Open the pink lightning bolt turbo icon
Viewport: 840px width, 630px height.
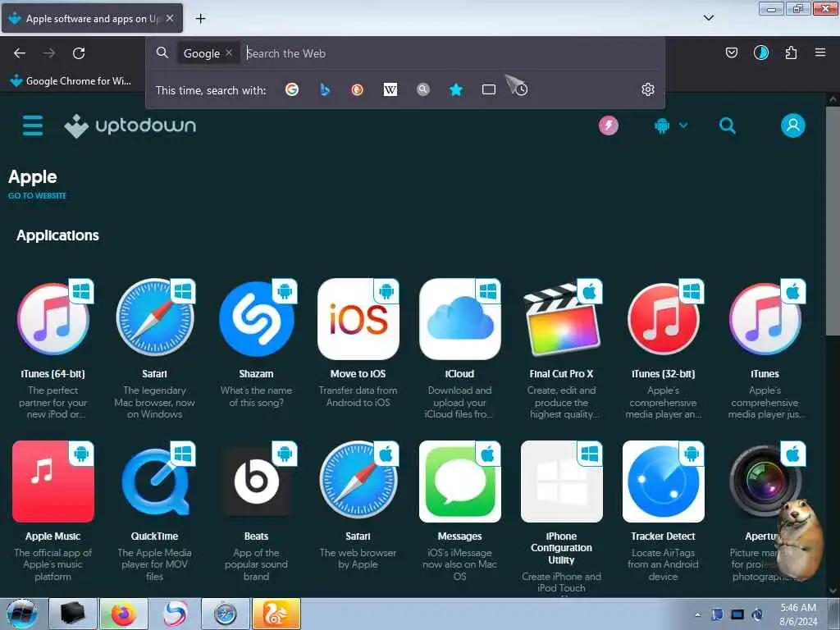coord(608,126)
